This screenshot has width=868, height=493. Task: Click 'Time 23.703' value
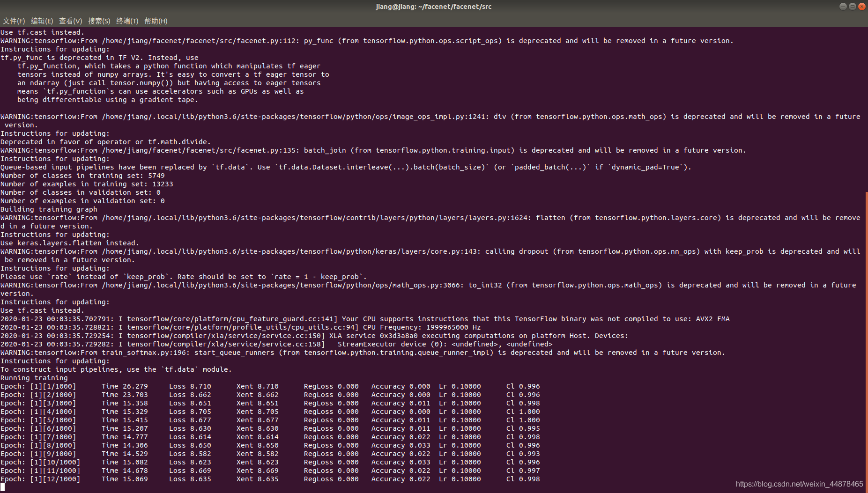(x=125, y=395)
